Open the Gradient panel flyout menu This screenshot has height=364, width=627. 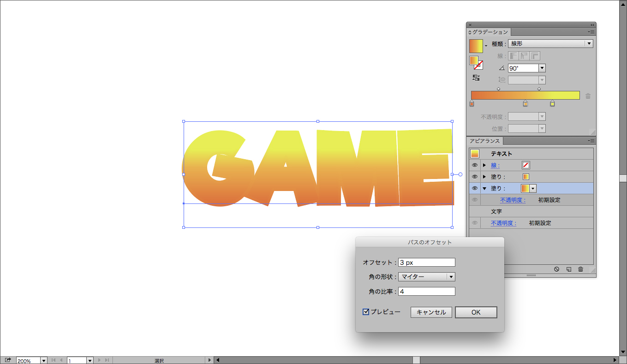591,32
